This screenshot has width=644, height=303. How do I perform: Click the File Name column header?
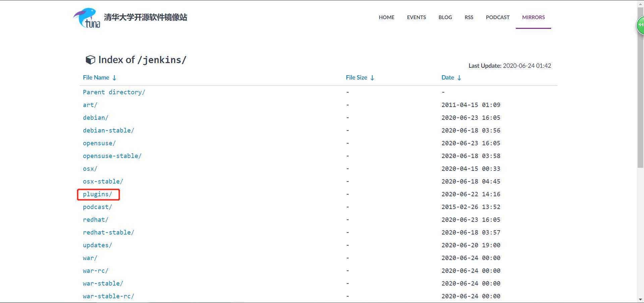coord(96,78)
